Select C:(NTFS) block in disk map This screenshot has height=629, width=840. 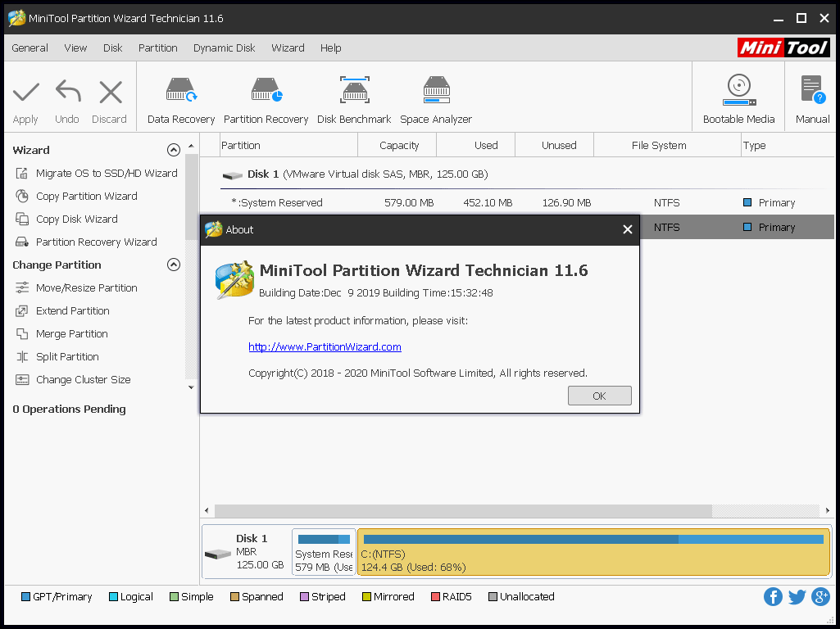593,553
